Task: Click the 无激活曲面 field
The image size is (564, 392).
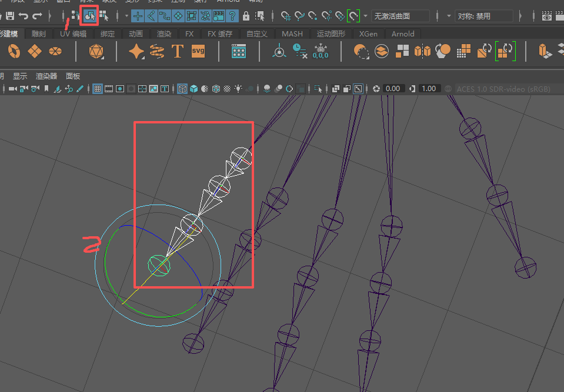Action: tap(401, 16)
